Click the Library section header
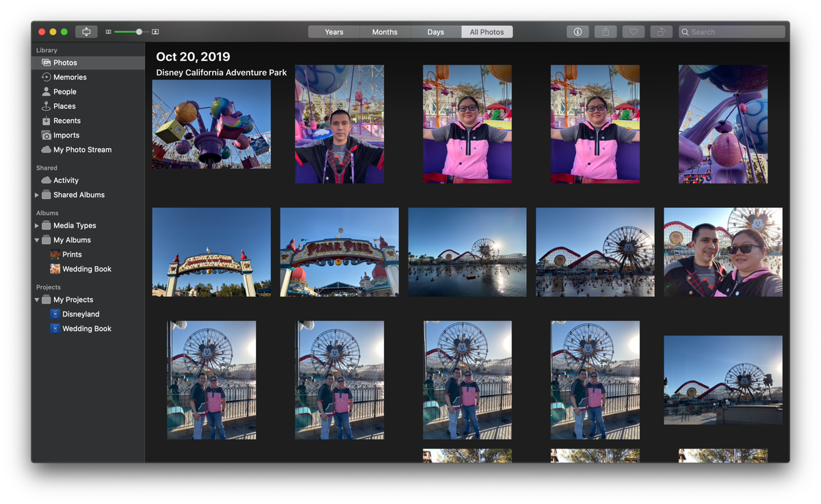Viewport: 821px width, 504px height. pos(47,51)
